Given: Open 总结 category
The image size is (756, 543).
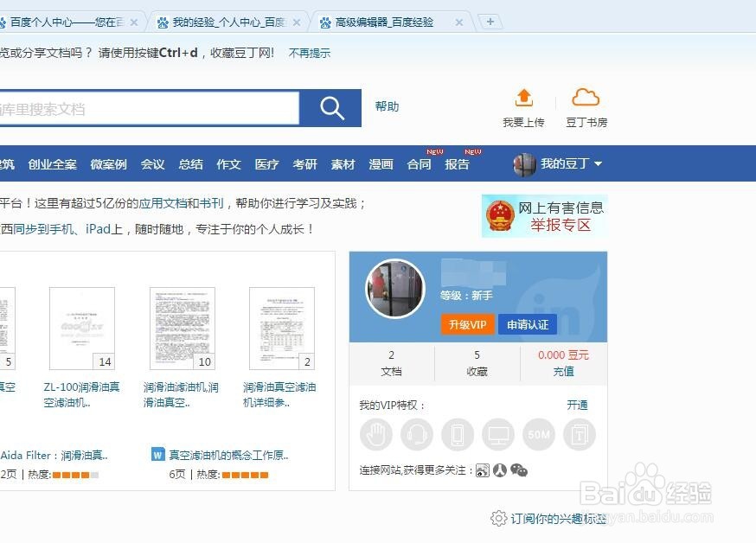Looking at the screenshot, I should 190,164.
